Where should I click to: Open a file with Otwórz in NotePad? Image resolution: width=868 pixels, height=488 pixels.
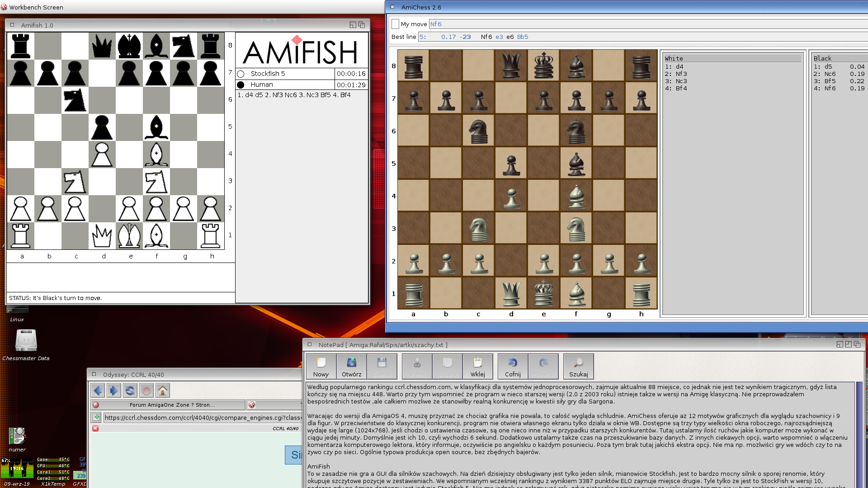coord(351,366)
